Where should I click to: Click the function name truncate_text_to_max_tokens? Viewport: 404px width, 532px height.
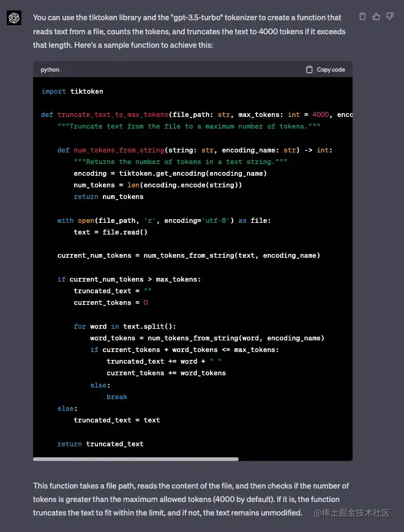[x=113, y=114]
